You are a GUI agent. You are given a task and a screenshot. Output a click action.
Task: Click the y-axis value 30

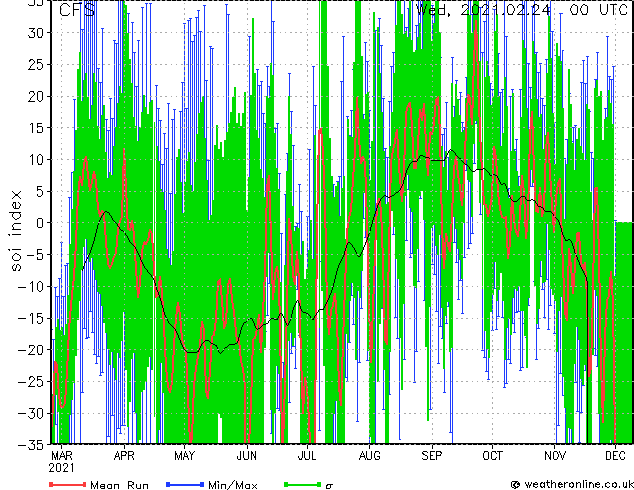[x=37, y=33]
